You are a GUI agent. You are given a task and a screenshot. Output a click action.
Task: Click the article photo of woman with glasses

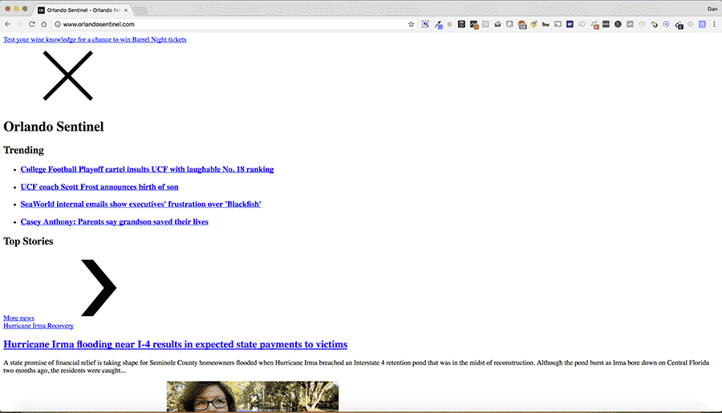coord(252,396)
